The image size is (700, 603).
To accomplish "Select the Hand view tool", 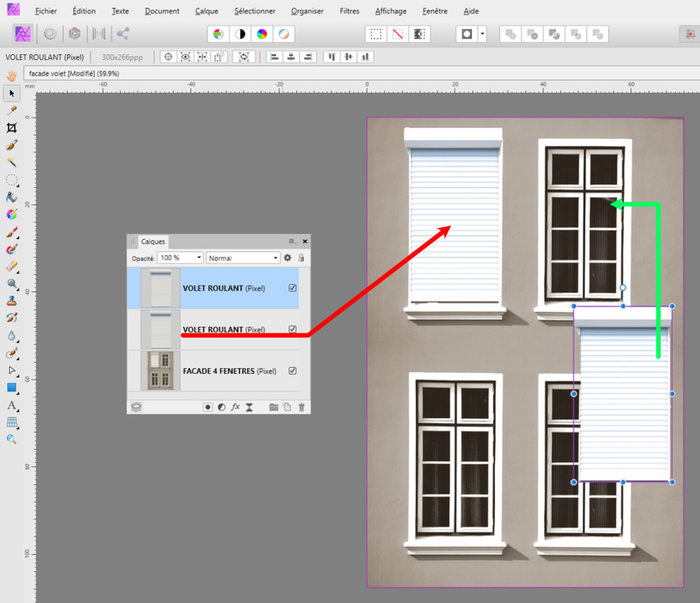I will point(11,75).
